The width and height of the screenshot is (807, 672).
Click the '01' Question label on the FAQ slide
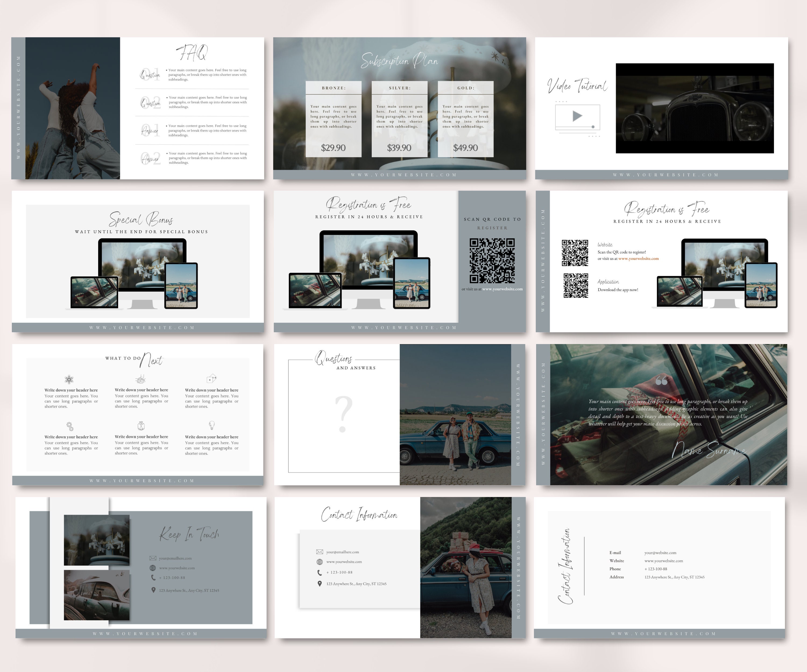point(150,74)
